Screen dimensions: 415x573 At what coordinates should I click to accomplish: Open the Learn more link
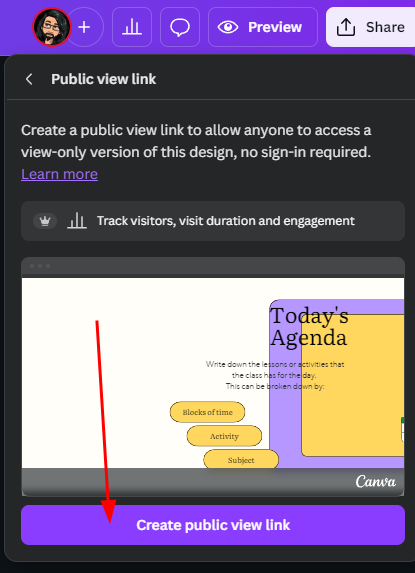60,174
